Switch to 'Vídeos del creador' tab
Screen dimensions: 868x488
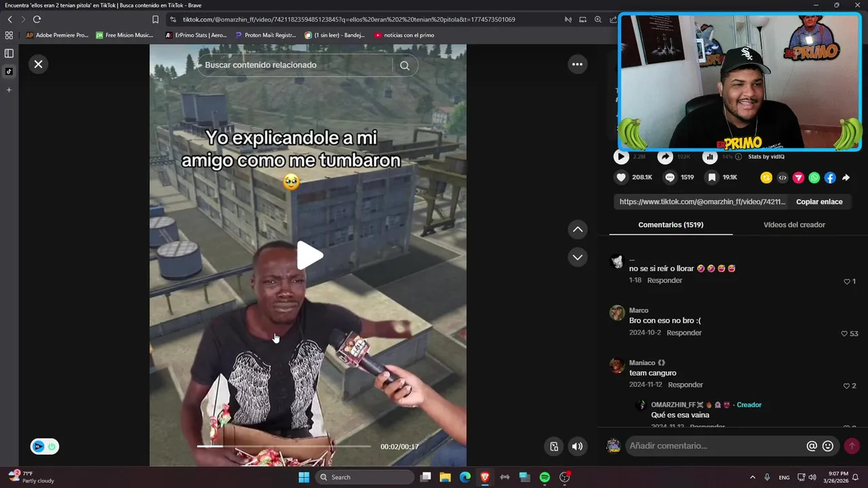pos(794,225)
